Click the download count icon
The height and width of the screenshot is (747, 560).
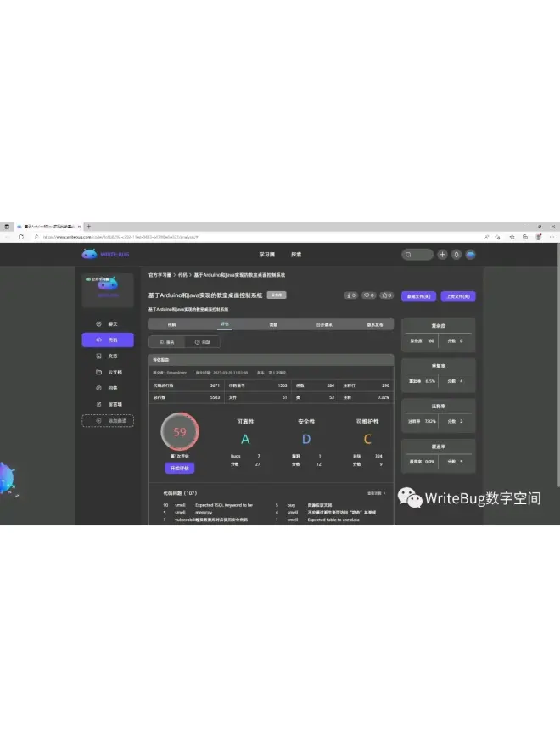[350, 295]
